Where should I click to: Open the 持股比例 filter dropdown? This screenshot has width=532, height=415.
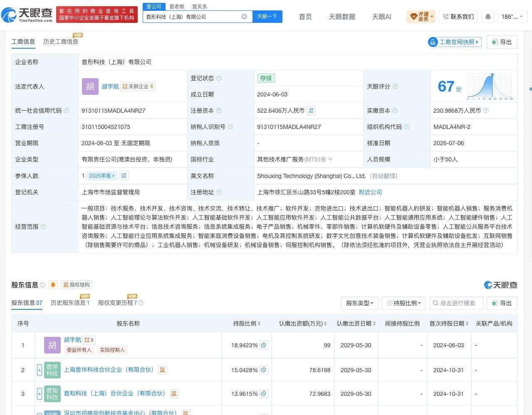[404, 303]
